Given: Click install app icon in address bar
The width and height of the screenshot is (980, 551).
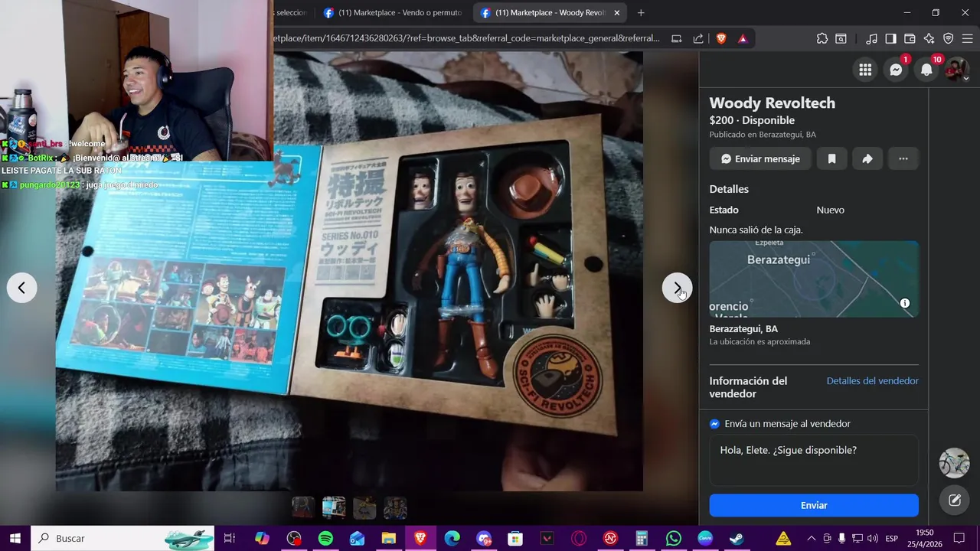Looking at the screenshot, I should pos(677,38).
